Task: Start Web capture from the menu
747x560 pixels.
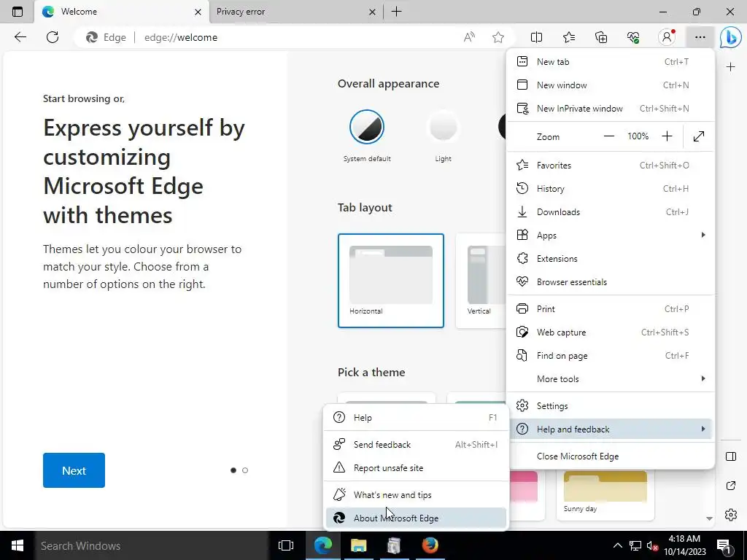Action: click(x=611, y=332)
